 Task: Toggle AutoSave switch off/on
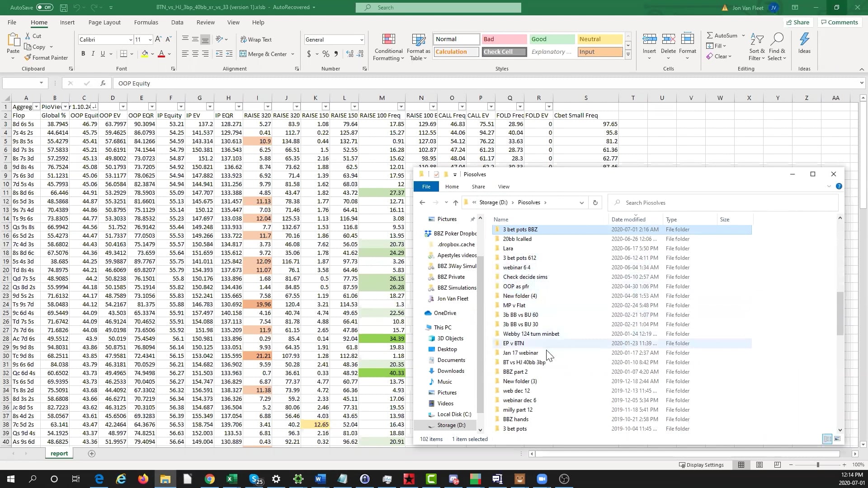coord(44,7)
